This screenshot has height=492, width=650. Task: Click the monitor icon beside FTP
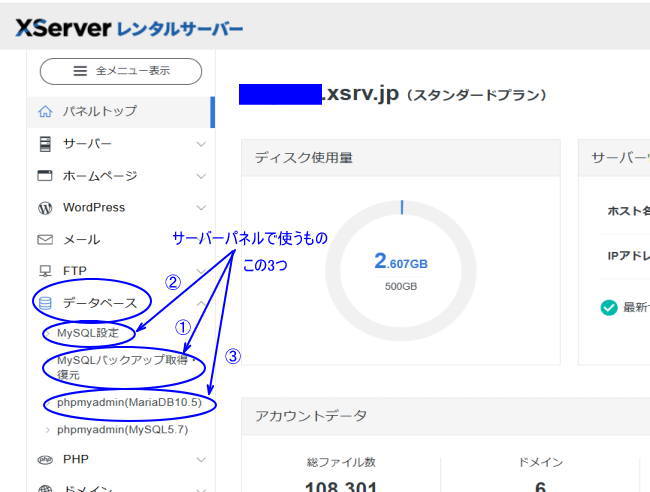[45, 271]
